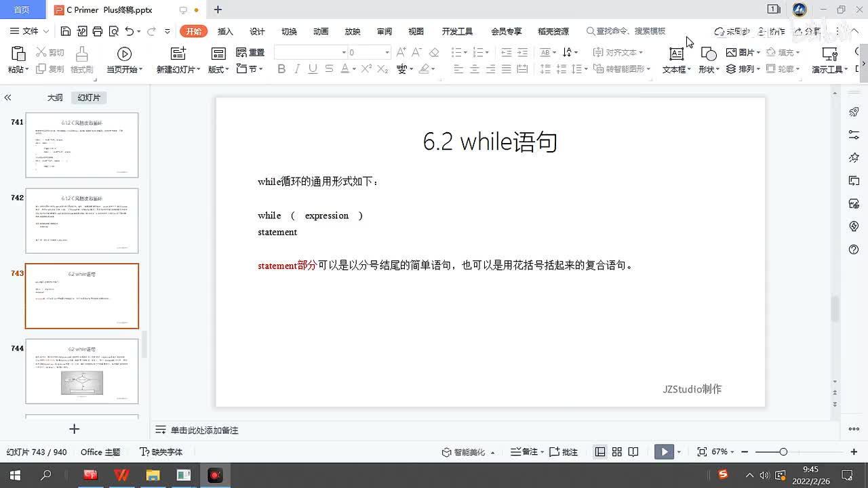The height and width of the screenshot is (488, 868).
Task: Click the Reset (重置) slide icon
Action: pyautogui.click(x=250, y=52)
